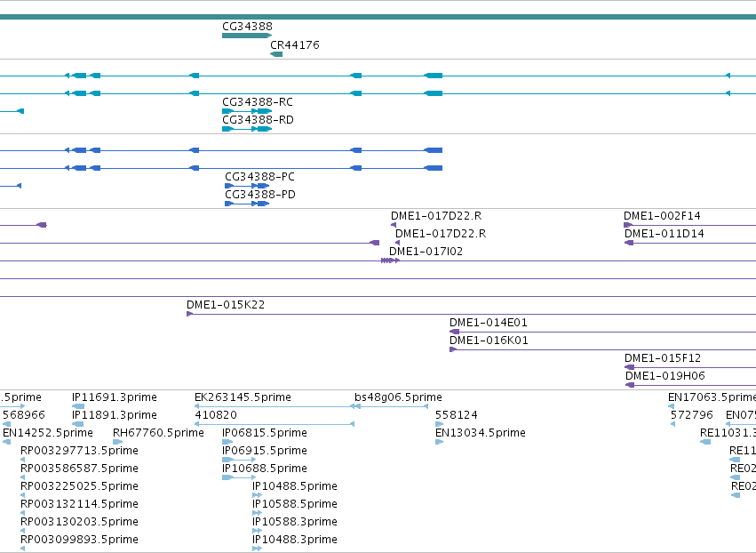Select the DME1-019H06 clone label

pos(665,376)
